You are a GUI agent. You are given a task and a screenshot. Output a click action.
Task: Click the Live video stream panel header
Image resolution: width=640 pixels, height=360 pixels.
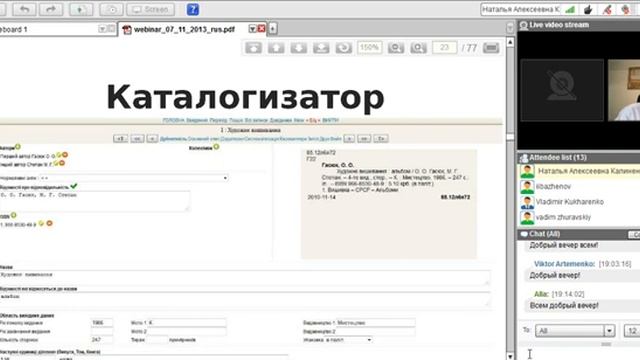[x=579, y=25]
